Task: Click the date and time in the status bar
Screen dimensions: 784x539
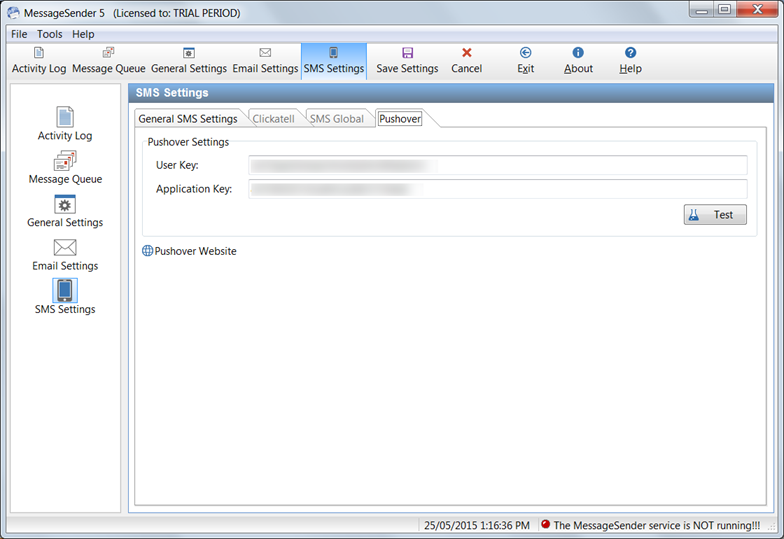Action: (477, 525)
